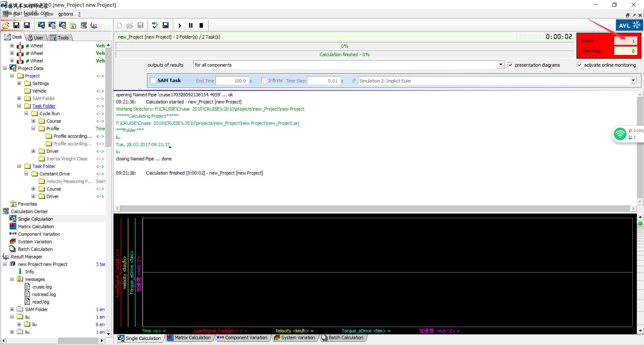
Task: Stop the calculation
Action: click(x=201, y=25)
